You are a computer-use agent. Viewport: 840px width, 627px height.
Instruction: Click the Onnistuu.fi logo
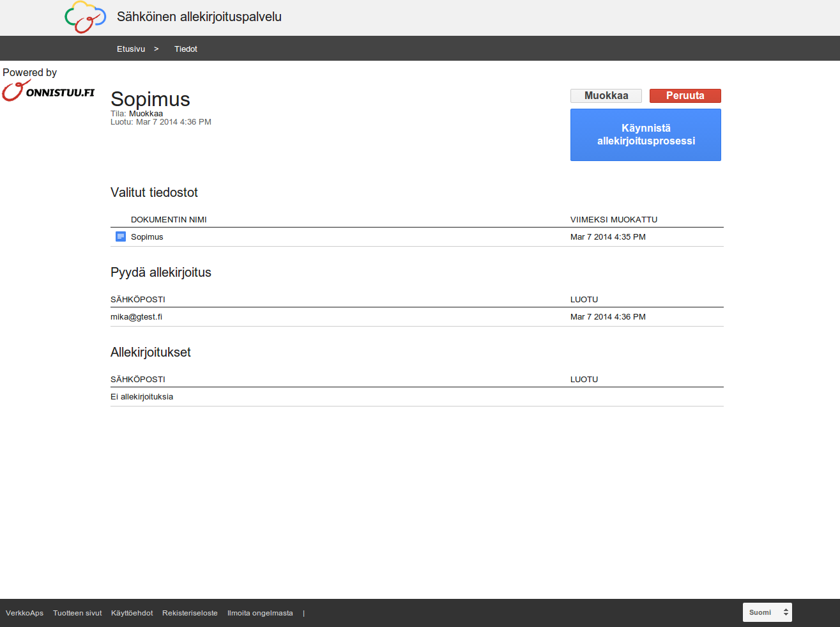[49, 91]
